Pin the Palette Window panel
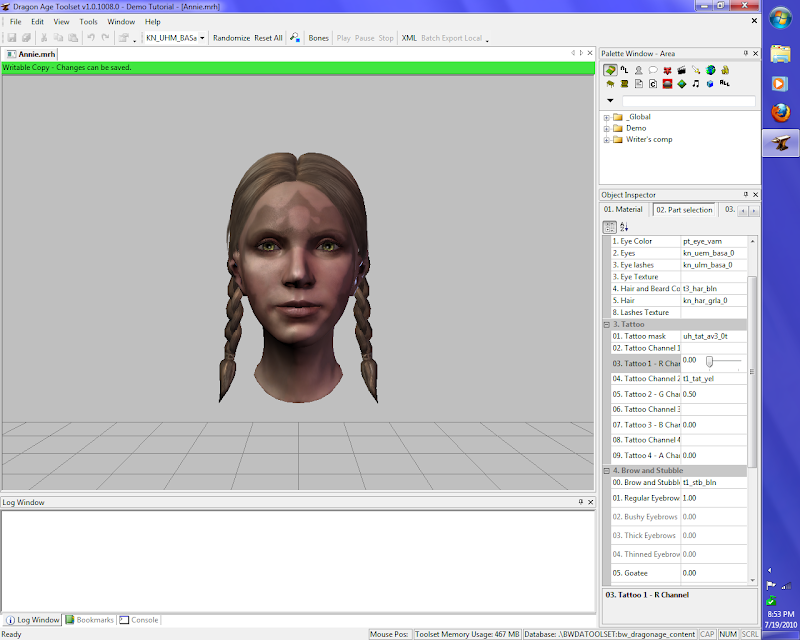The image size is (800, 640). (x=744, y=53)
